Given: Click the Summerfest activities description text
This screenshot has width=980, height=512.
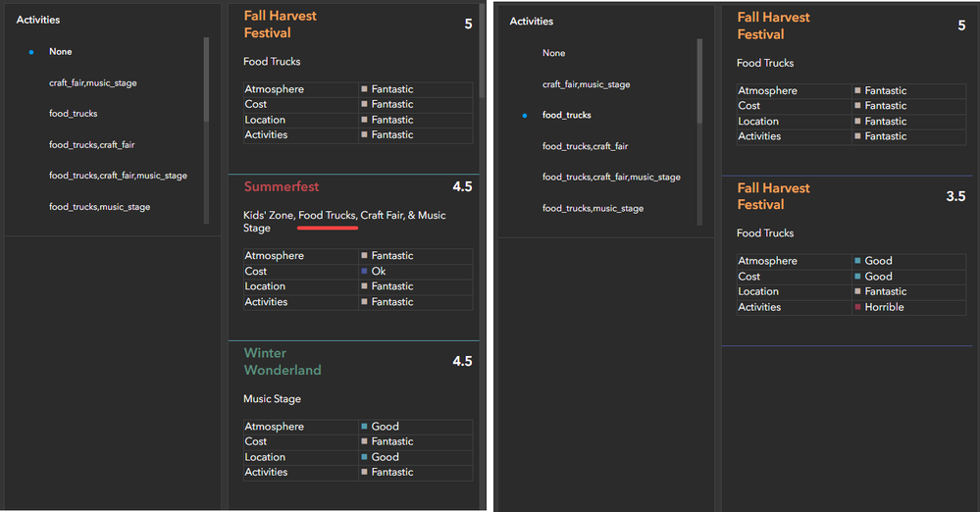Looking at the screenshot, I should point(344,222).
